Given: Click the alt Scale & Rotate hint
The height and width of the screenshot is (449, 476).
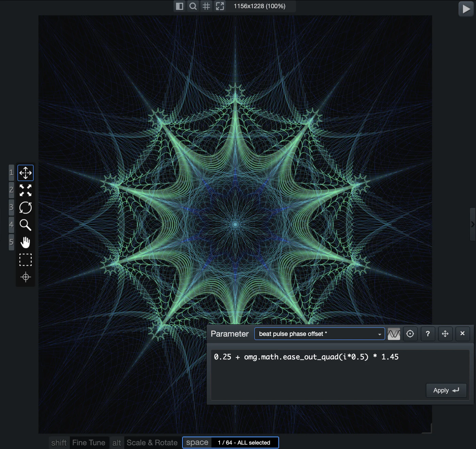Looking at the screenshot, I should [x=145, y=443].
